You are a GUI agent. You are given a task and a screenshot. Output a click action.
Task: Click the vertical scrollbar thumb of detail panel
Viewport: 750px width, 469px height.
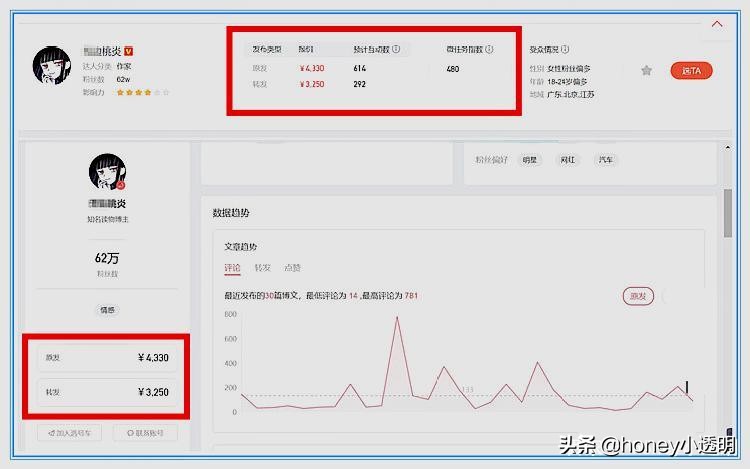tap(728, 213)
